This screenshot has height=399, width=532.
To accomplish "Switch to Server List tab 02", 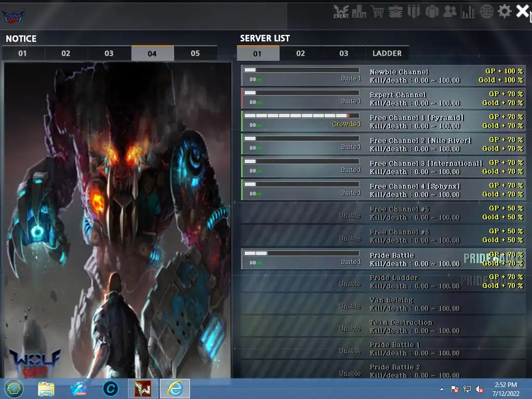I will [301, 54].
